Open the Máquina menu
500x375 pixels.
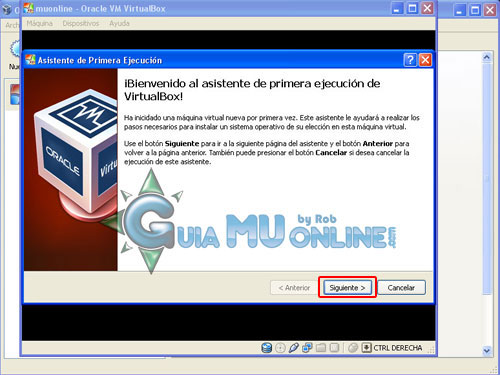[x=40, y=23]
